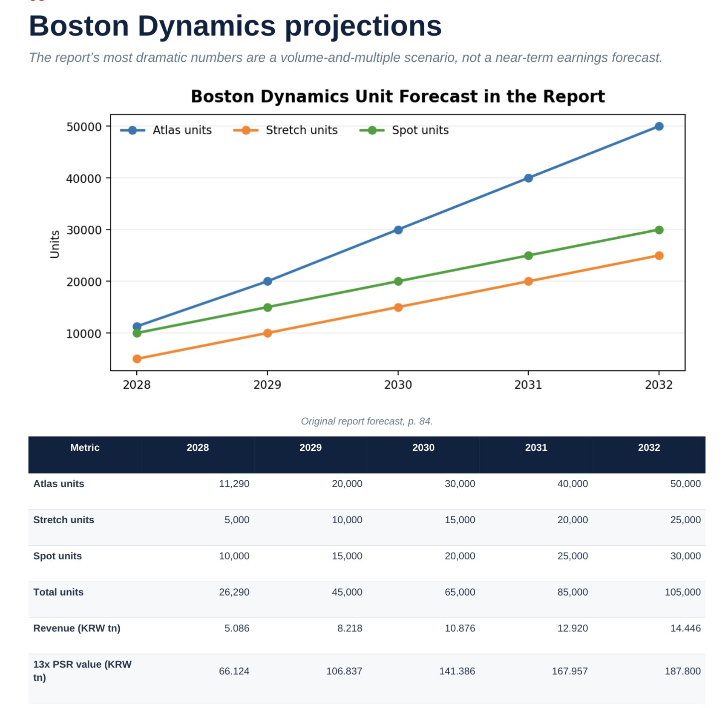
Task: Click the 2030 PSR value 141.386
Action: [457, 671]
